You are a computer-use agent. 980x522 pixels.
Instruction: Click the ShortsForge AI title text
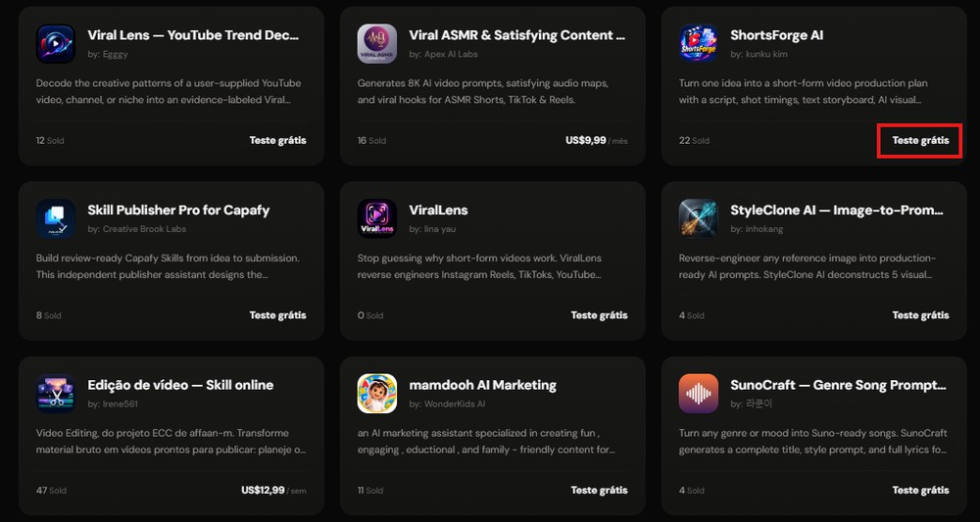[776, 35]
